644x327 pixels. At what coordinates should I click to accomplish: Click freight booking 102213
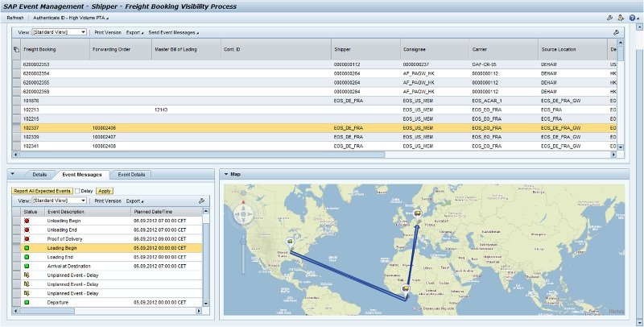(31, 110)
